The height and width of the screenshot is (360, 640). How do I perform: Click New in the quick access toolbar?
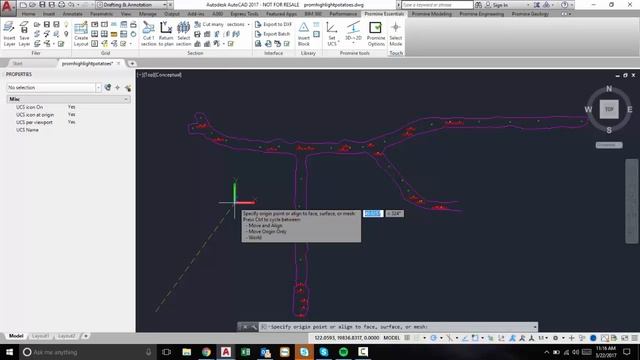tap(23, 5)
